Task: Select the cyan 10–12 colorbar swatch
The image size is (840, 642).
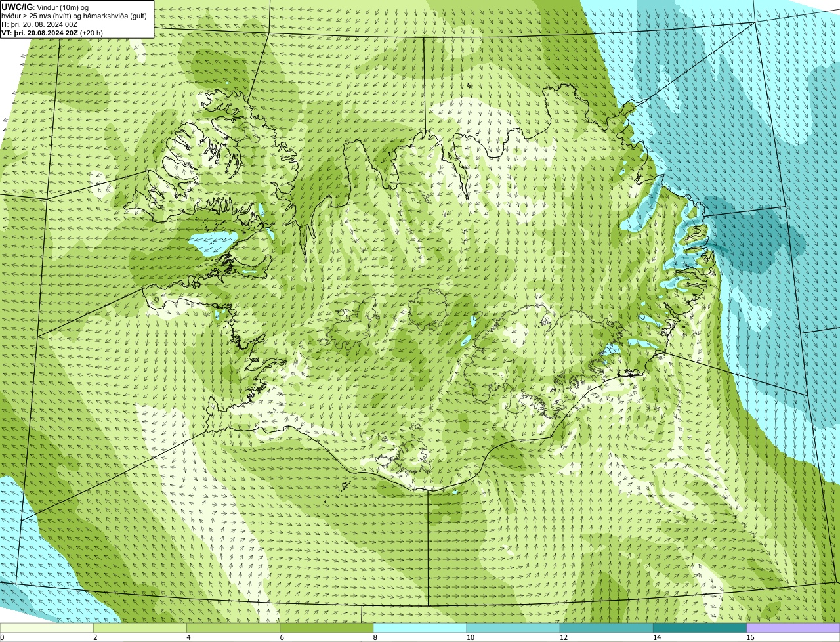Action: [513, 628]
